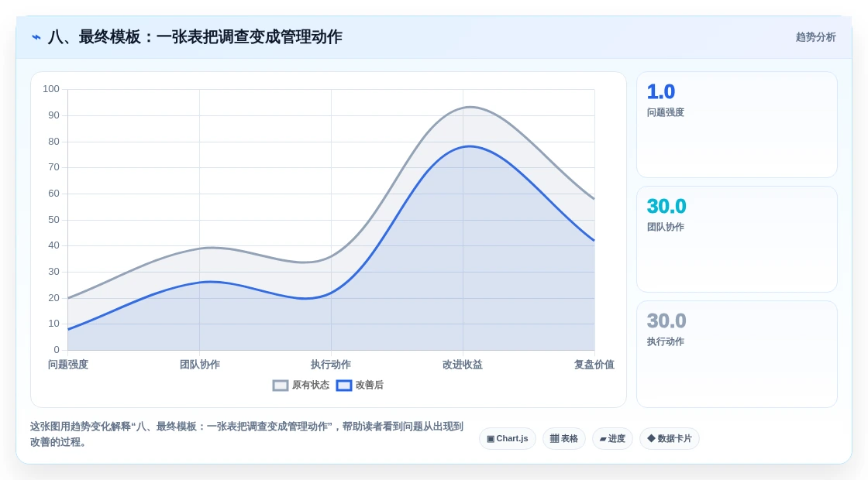Click the chart description paragraph below chart
The image size is (868, 480).
click(x=246, y=434)
